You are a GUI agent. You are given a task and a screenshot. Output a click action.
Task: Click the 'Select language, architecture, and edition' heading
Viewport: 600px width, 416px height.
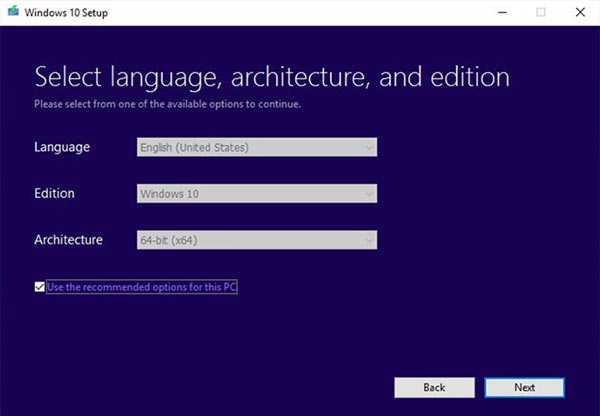[x=272, y=77]
